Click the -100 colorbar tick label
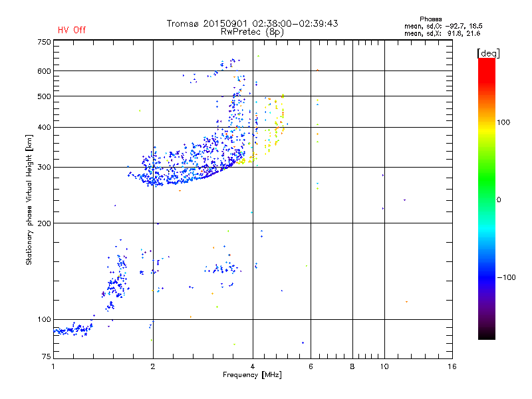The height and width of the screenshot is (399, 532). click(x=506, y=277)
